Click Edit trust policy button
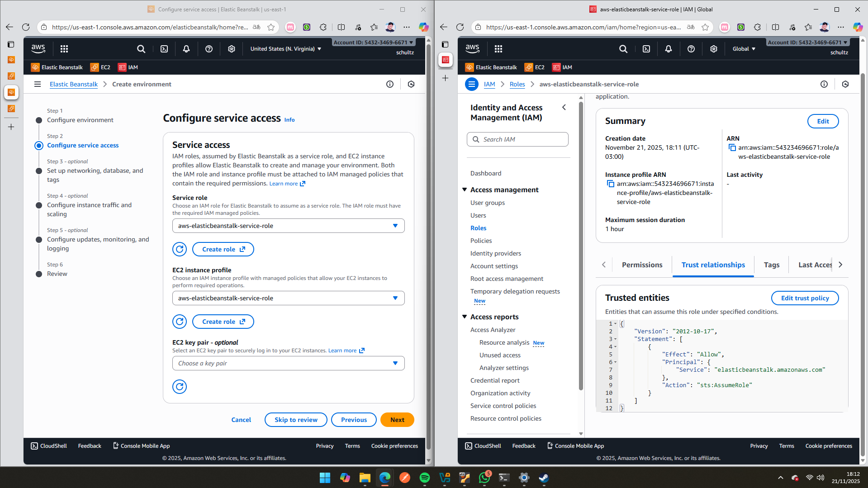This screenshot has width=868, height=488. coord(805,298)
